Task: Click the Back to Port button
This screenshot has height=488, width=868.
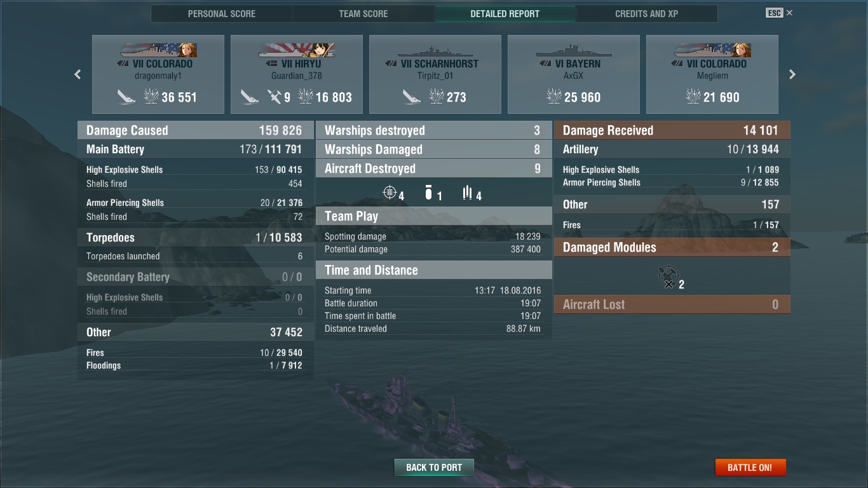Action: click(x=434, y=467)
